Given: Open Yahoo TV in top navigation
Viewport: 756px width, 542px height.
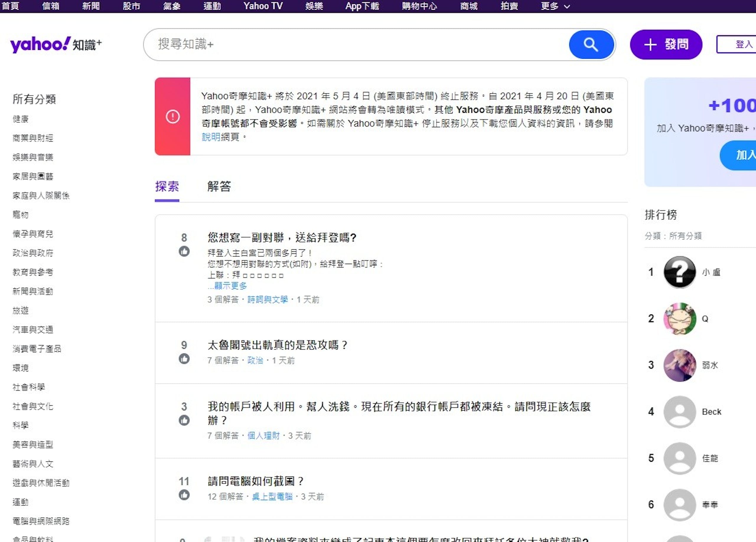Looking at the screenshot, I should point(263,6).
